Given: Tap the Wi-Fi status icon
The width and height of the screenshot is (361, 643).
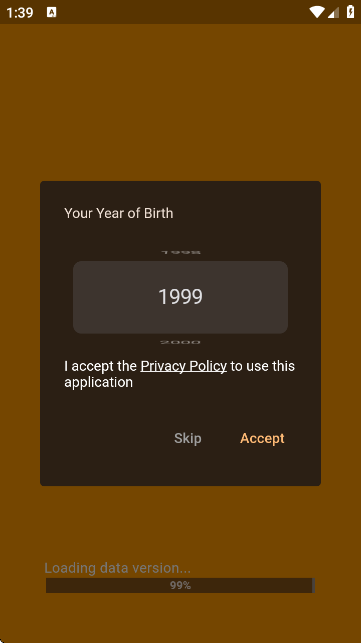Looking at the screenshot, I should click(x=317, y=12).
